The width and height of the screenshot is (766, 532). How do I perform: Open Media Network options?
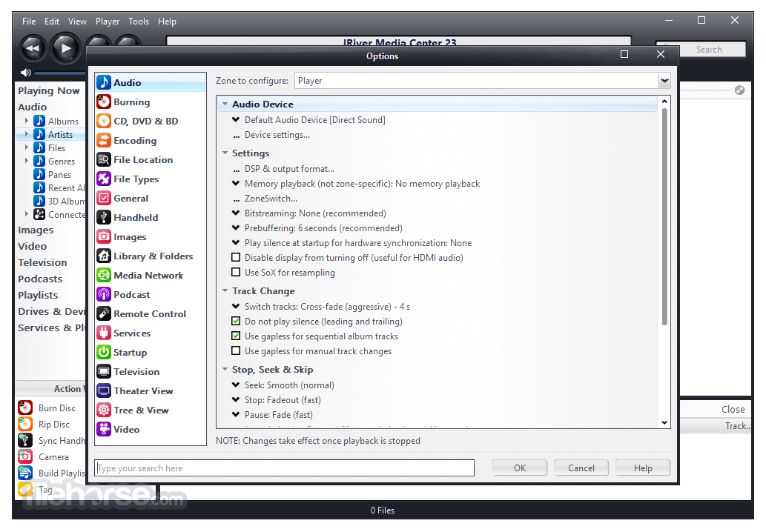click(x=140, y=276)
